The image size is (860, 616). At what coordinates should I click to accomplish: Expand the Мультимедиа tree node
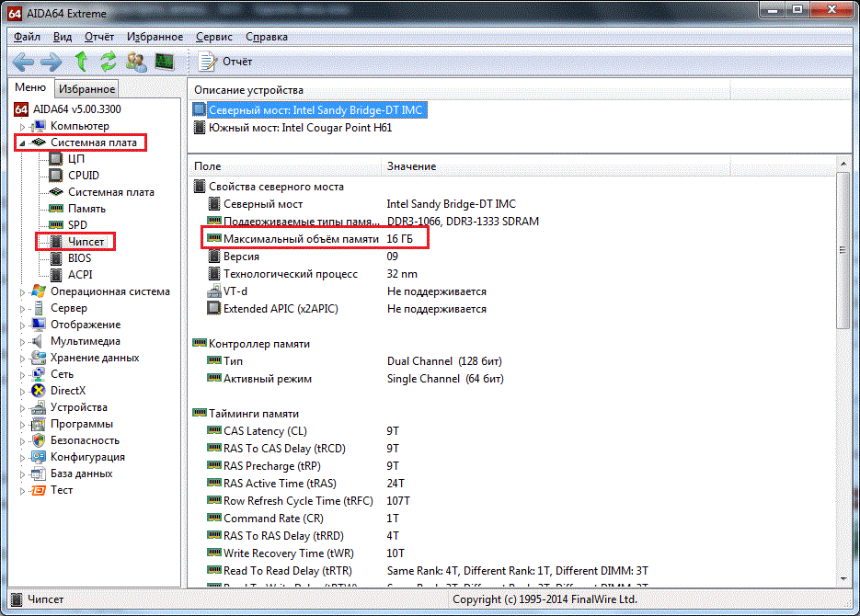coord(22,342)
